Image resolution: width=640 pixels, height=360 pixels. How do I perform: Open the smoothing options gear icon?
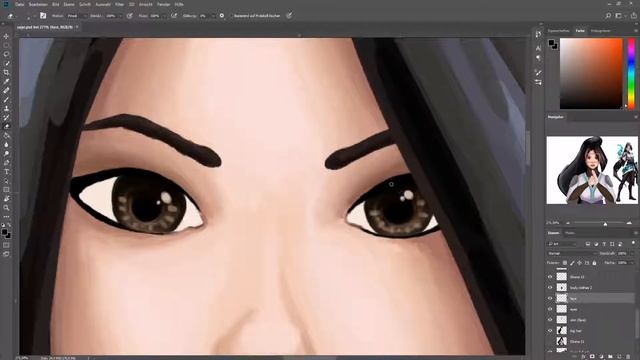pos(222,16)
